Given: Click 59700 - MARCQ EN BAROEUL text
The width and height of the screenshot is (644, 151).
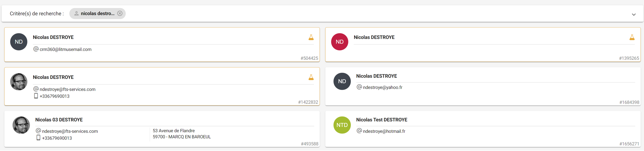Looking at the screenshot, I should [x=182, y=137].
